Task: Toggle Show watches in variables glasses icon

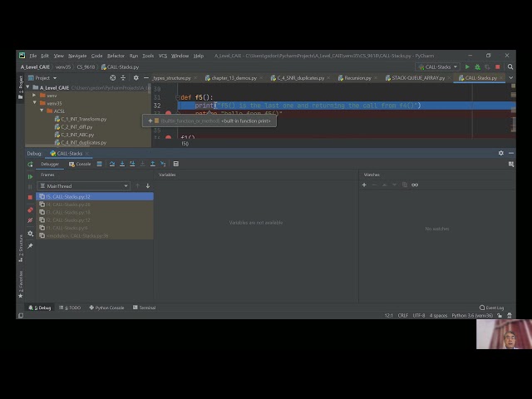Action: pyautogui.click(x=415, y=185)
